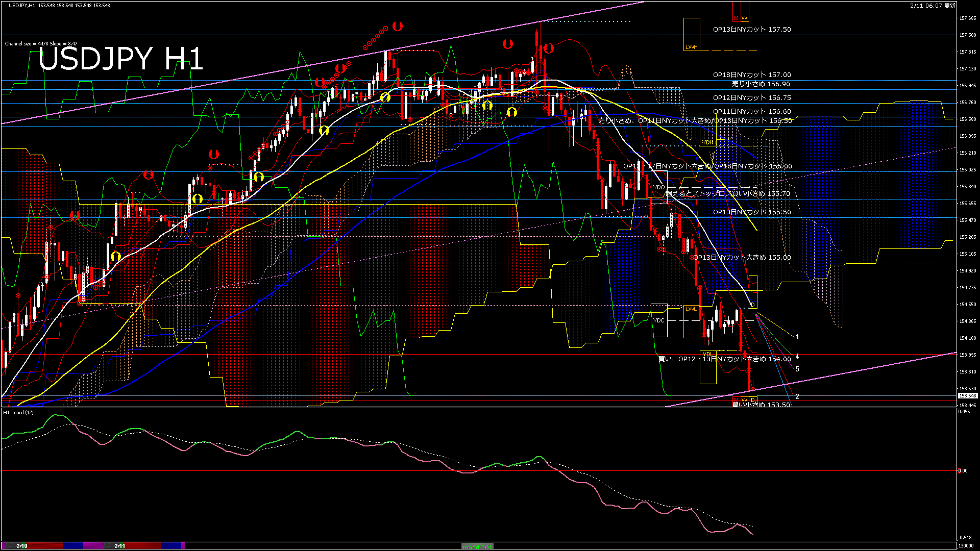
Task: Click the H1 macd (12) indicator label
Action: pos(18,412)
